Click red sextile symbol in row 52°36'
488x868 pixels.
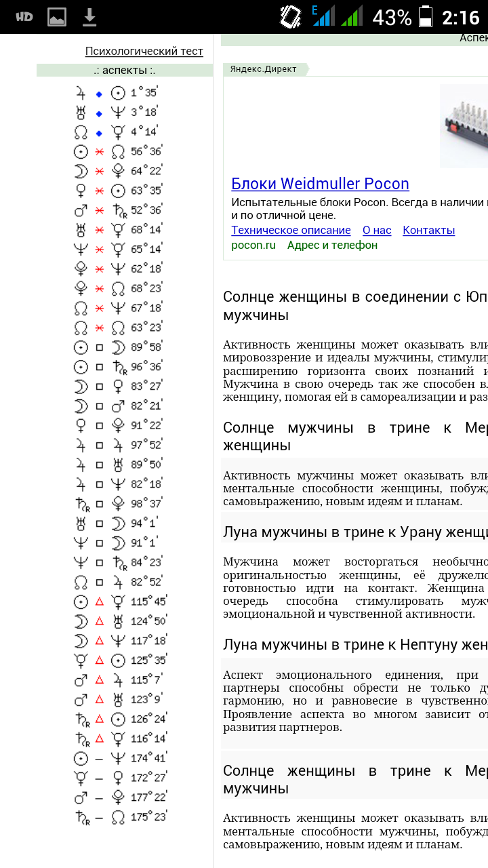click(x=99, y=211)
